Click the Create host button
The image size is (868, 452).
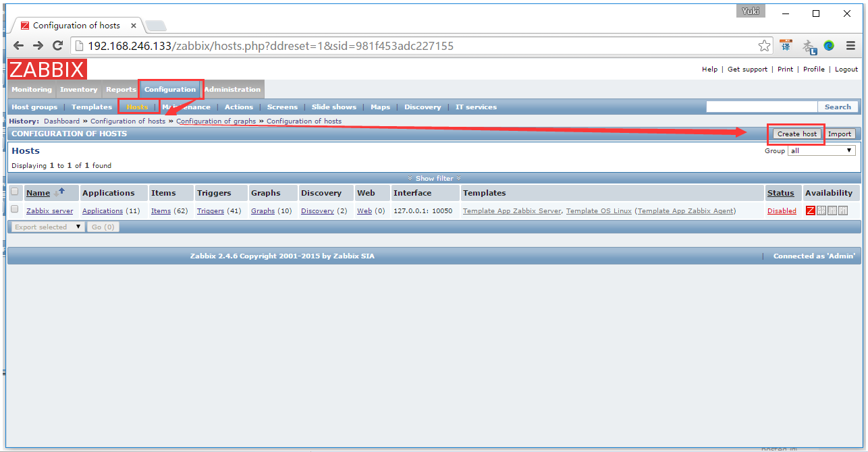point(797,134)
